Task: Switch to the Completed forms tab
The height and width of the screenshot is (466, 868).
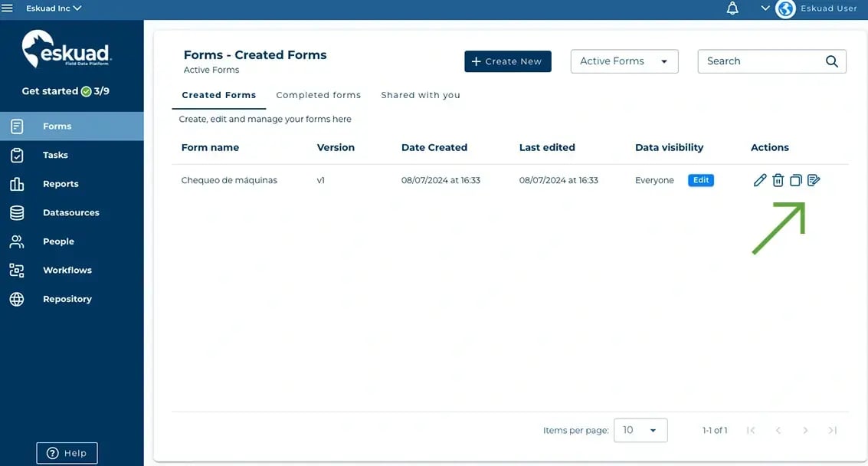Action: pyautogui.click(x=318, y=94)
